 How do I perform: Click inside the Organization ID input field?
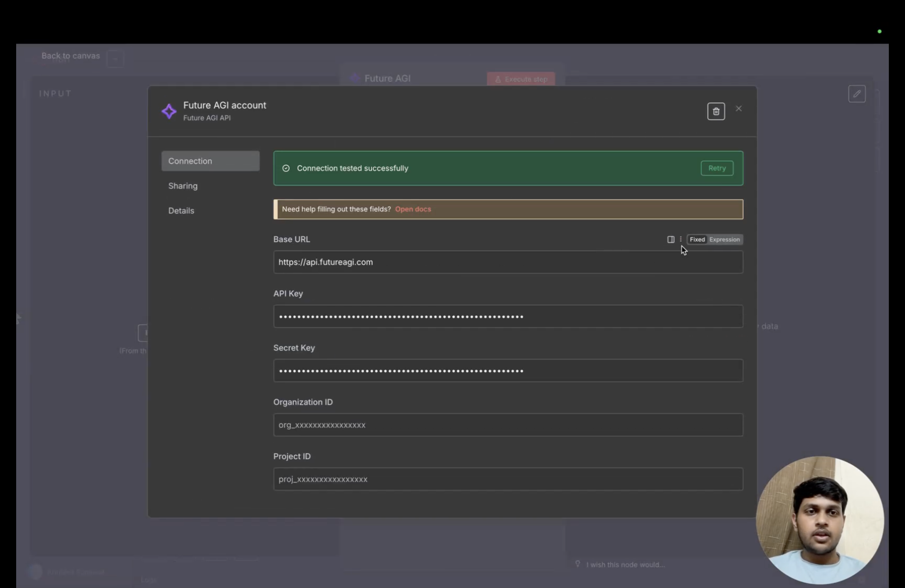pyautogui.click(x=508, y=425)
